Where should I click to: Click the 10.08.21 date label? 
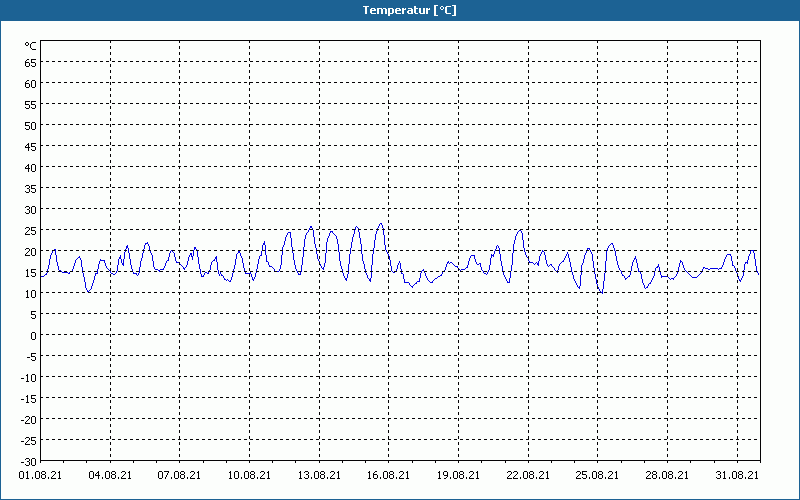tap(249, 475)
